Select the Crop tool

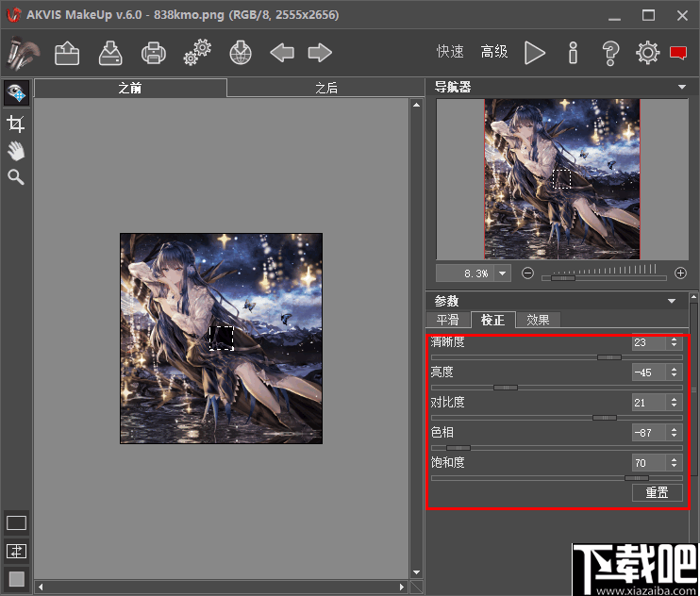16,124
